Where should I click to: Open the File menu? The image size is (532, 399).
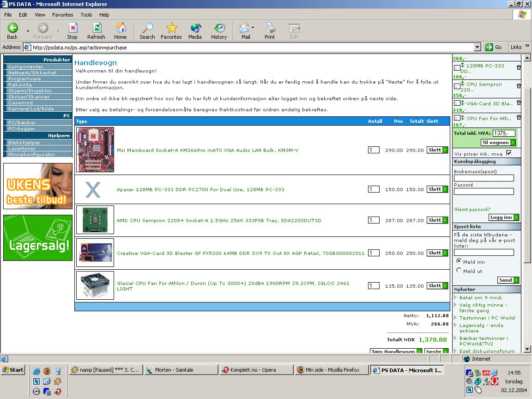[8, 15]
